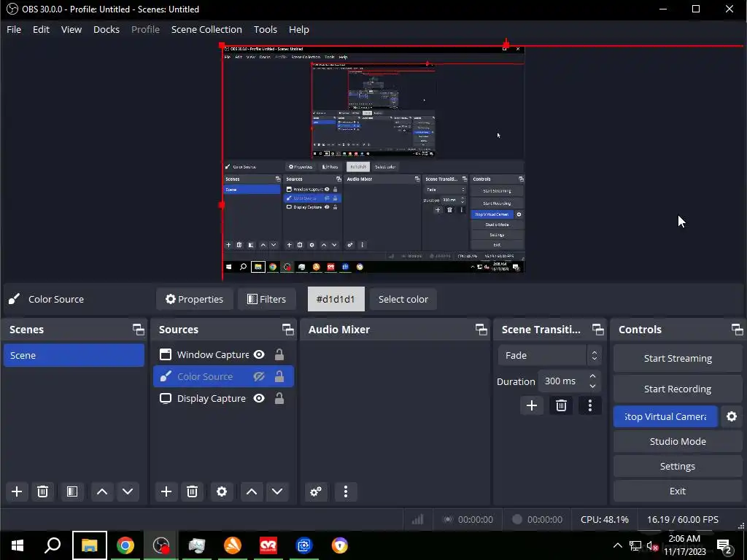Undock the Controls panel
The image size is (747, 560).
click(737, 330)
